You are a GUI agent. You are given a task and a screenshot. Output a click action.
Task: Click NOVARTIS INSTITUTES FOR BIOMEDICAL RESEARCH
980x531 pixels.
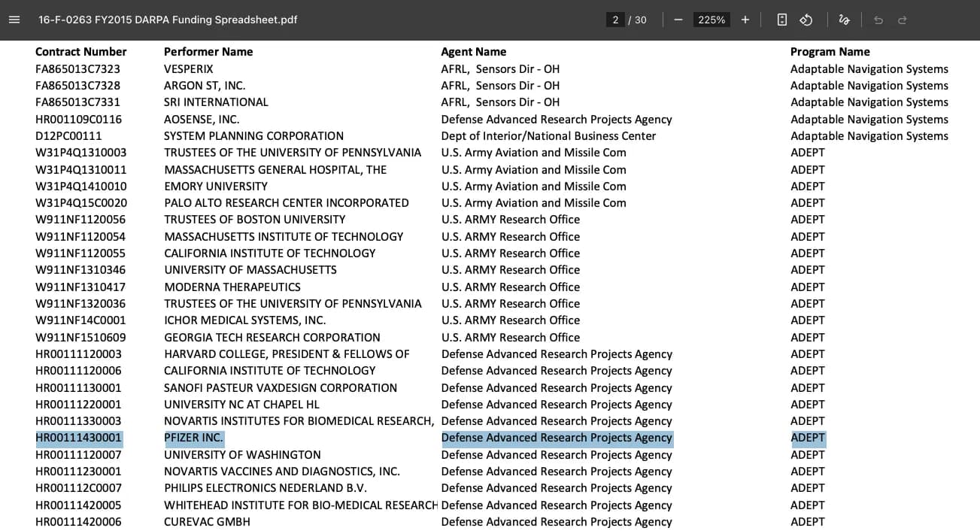299,421
